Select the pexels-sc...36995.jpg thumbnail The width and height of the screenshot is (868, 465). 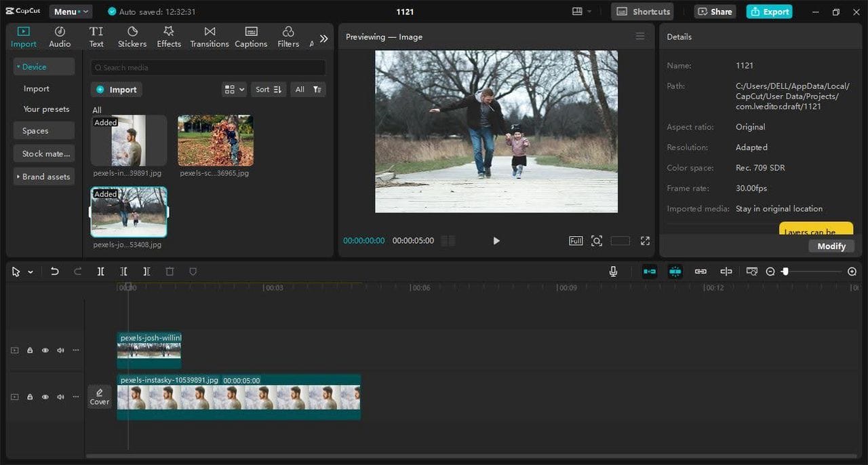tap(215, 141)
